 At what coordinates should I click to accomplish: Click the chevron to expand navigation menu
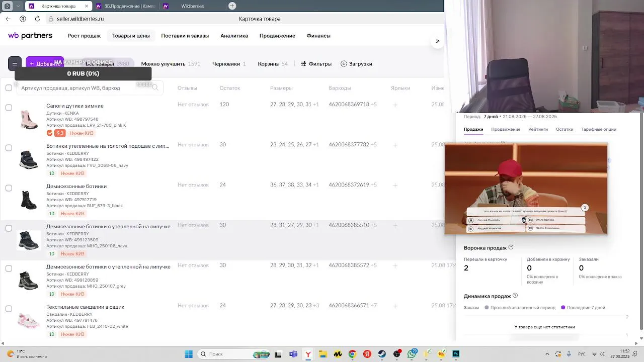pyautogui.click(x=437, y=41)
